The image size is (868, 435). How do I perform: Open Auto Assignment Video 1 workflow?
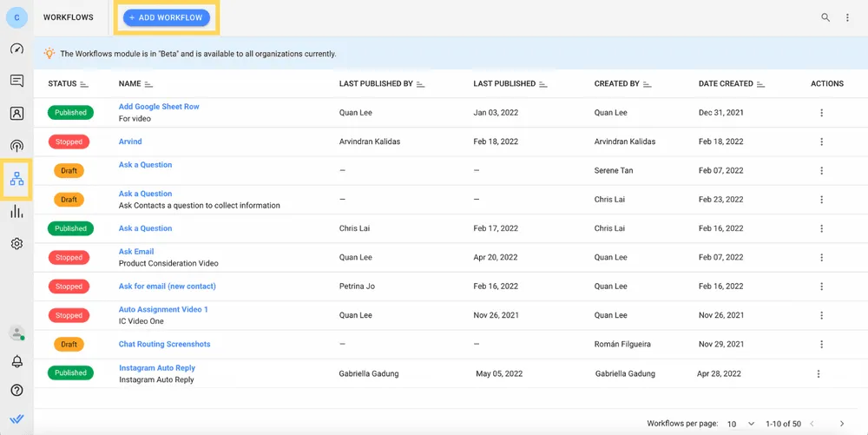point(163,309)
